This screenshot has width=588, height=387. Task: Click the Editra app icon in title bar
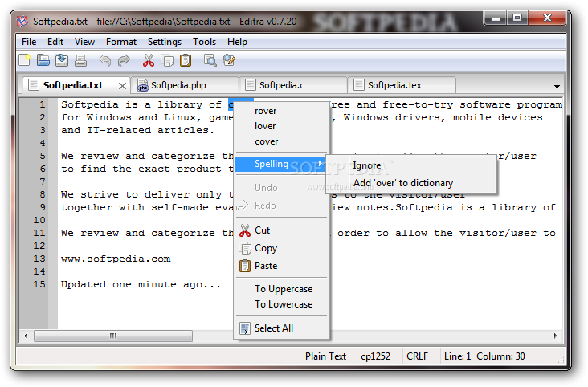(x=22, y=22)
